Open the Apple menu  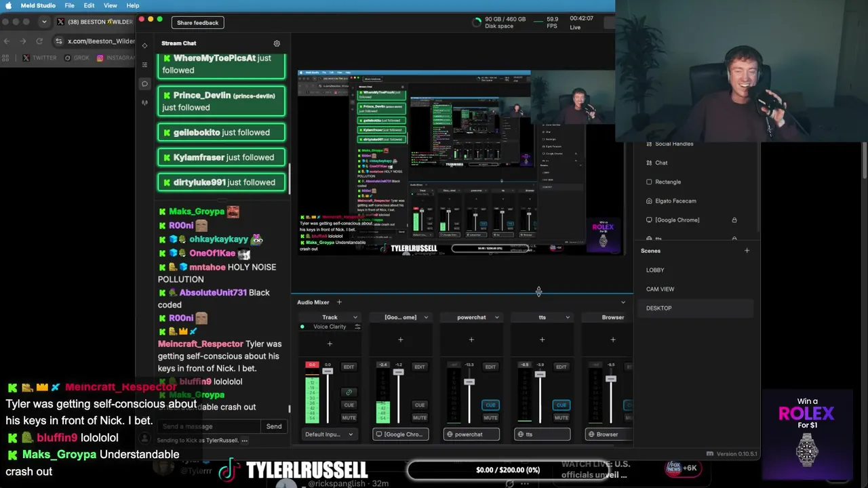pos(8,5)
